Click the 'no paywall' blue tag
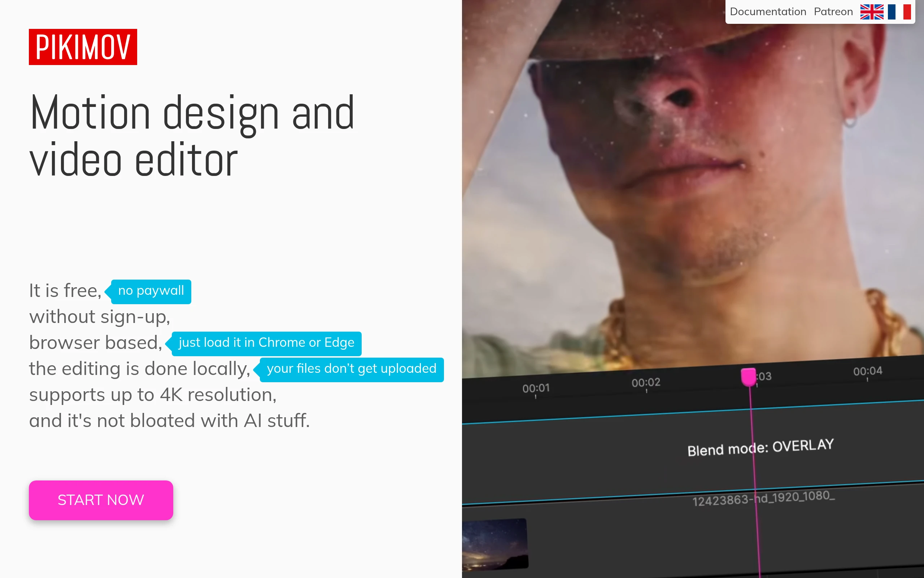This screenshot has height=578, width=924. (151, 291)
